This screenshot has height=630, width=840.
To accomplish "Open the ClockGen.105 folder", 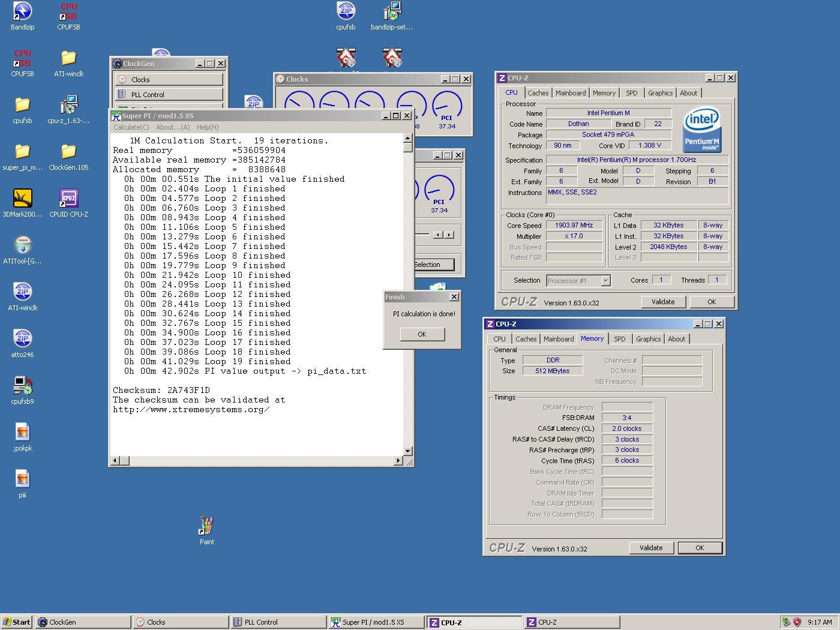I will pos(68,157).
